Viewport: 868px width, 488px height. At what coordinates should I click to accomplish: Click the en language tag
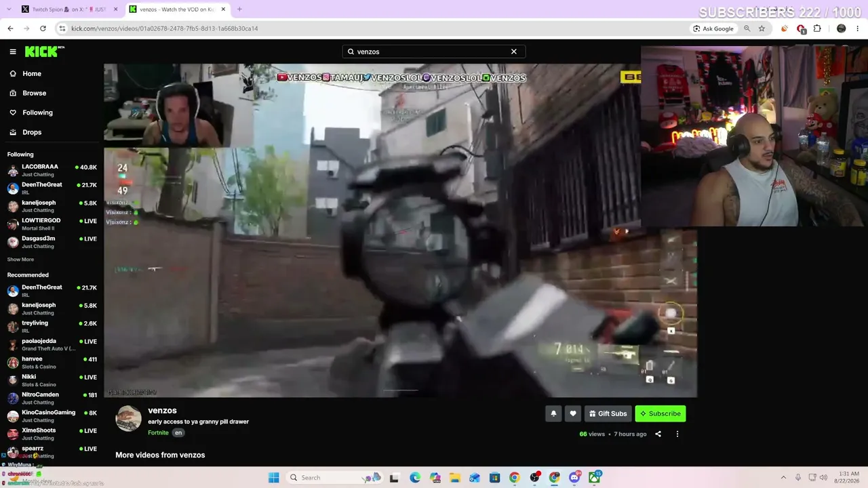click(178, 432)
